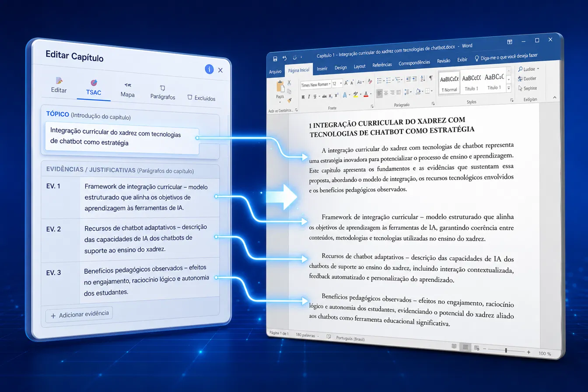Viewport: 588px width, 392px height.
Task: Toggle Strikethrough formatting in Word
Action: [x=324, y=96]
